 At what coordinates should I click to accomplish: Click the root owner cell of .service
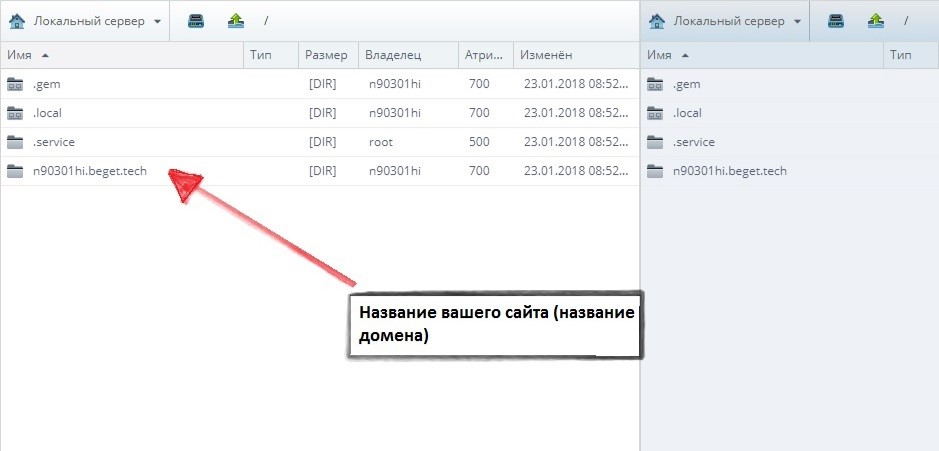(381, 143)
